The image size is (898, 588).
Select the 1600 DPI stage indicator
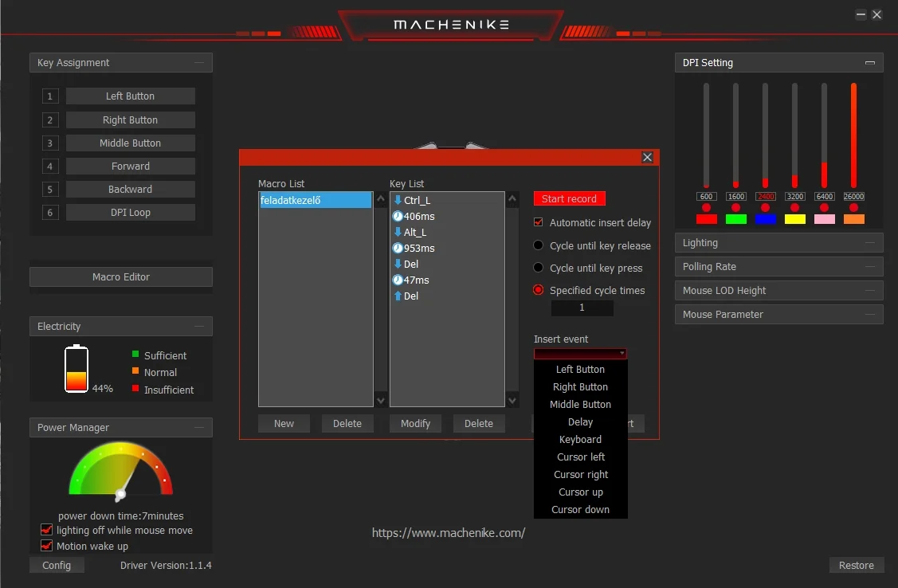click(736, 207)
